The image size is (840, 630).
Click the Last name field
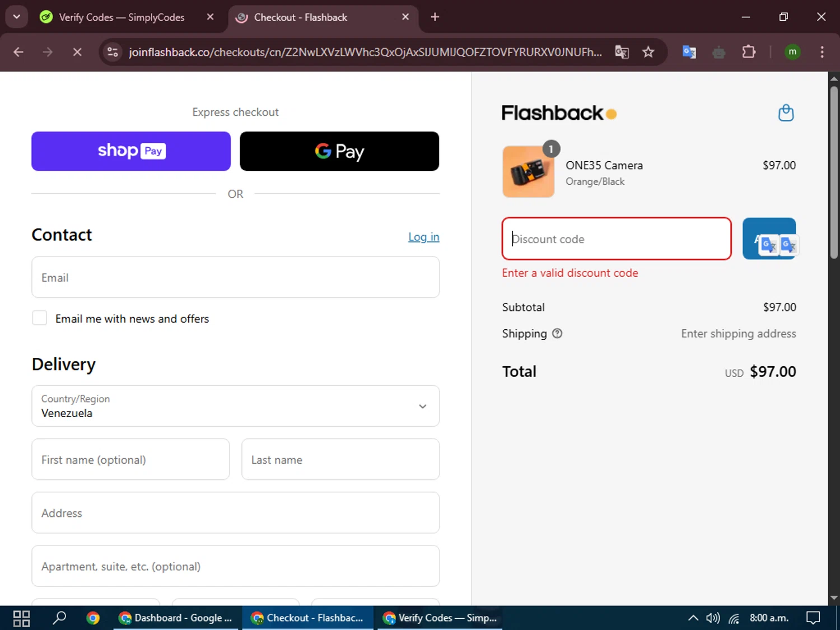(x=340, y=459)
